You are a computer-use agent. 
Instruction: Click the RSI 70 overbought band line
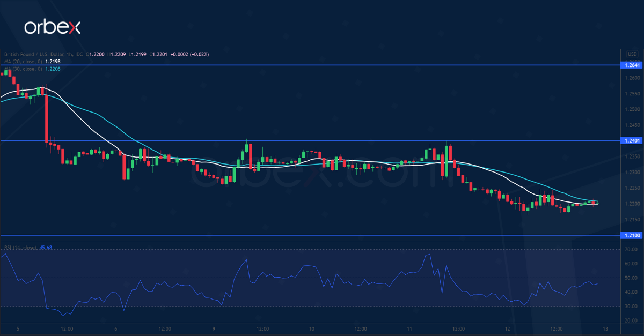coord(322,250)
